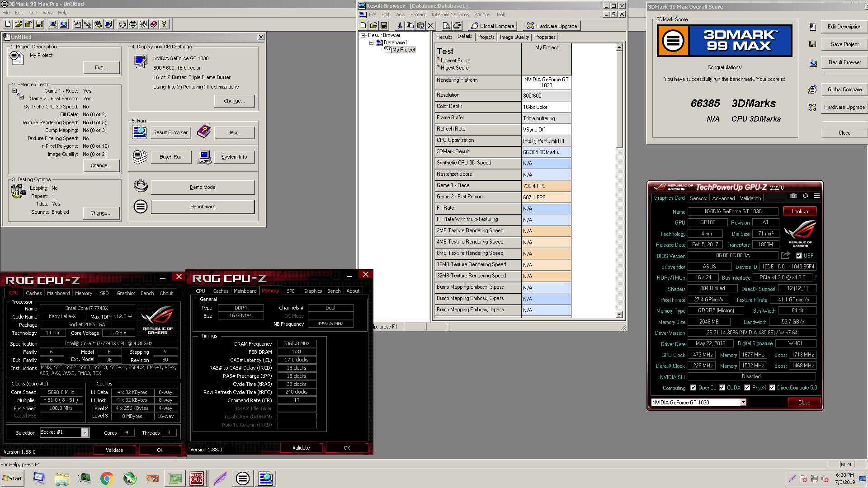The width and height of the screenshot is (868, 488).
Task: Click New project icon in 3DMark toolbar
Action: [8, 24]
